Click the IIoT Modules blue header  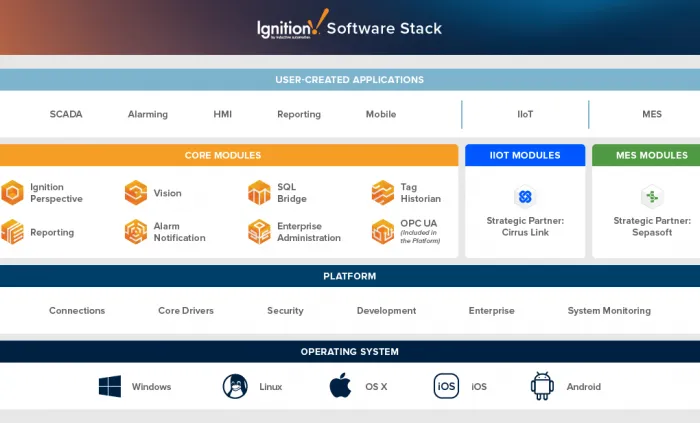click(525, 155)
